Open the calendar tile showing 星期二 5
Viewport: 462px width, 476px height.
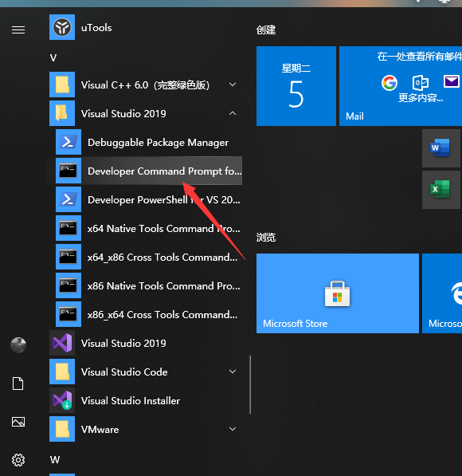[296, 86]
